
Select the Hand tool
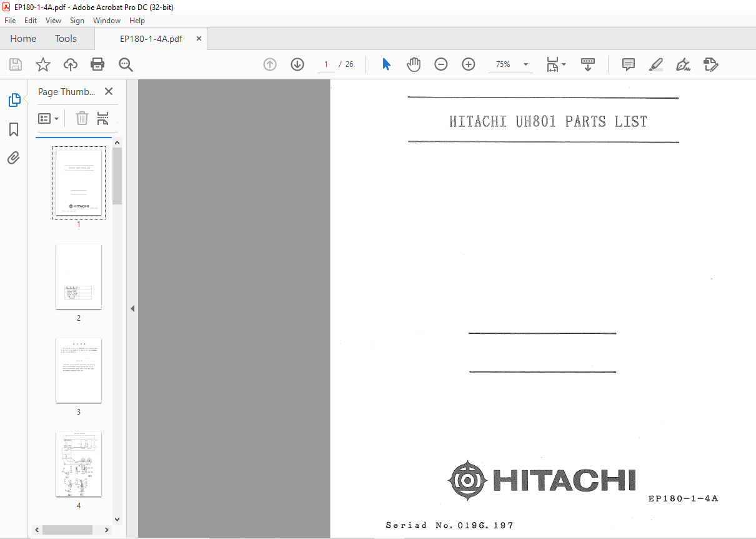coord(414,64)
